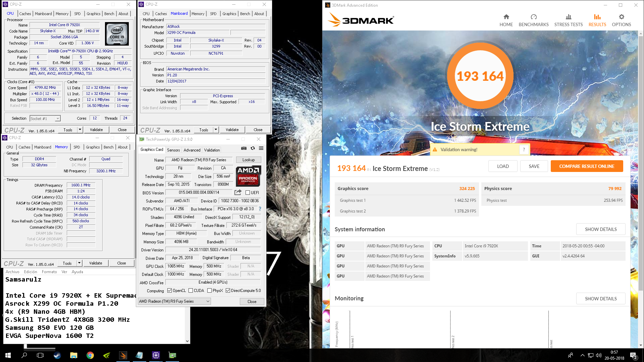Open the 3DMark Home section
This screenshot has height=362, width=644.
pyautogui.click(x=506, y=20)
